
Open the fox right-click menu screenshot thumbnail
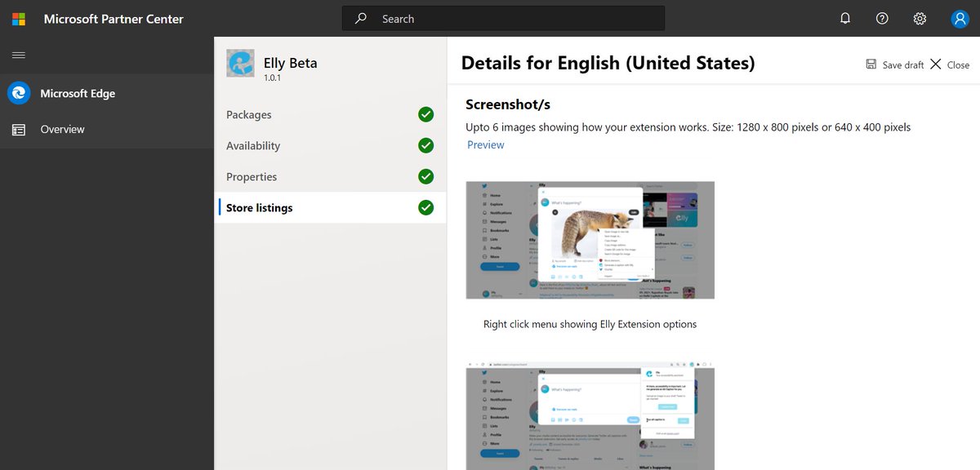590,240
